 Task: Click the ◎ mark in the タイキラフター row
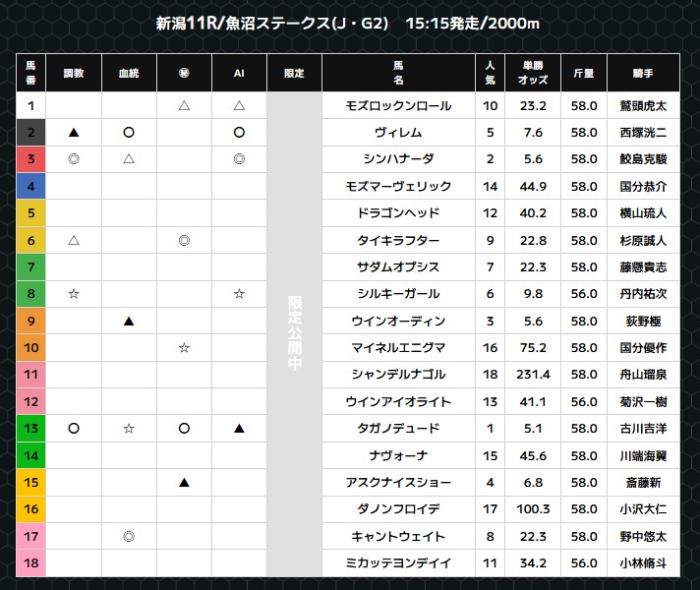pos(184,240)
